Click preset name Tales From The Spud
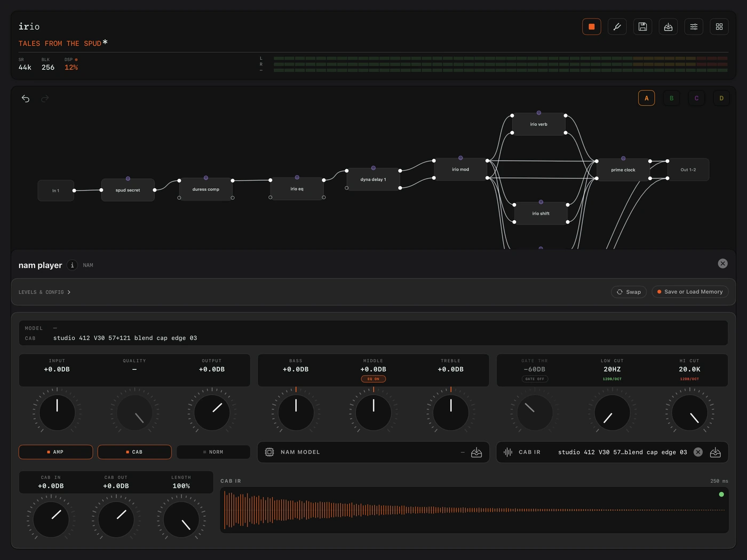 [x=60, y=44]
